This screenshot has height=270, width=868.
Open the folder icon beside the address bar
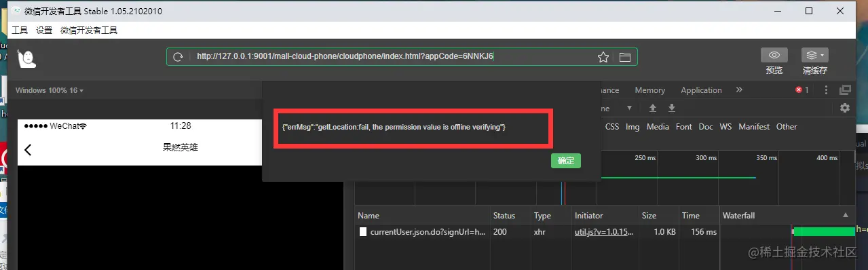click(624, 57)
